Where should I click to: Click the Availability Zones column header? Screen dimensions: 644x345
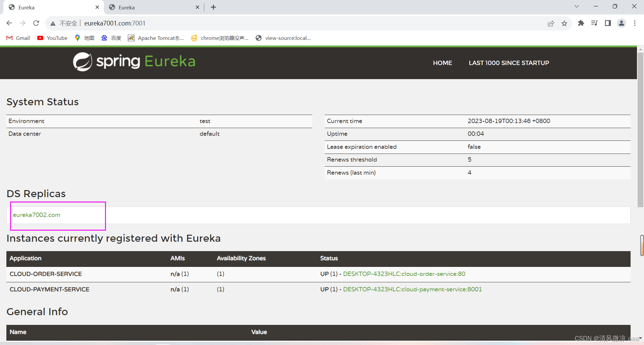point(241,258)
